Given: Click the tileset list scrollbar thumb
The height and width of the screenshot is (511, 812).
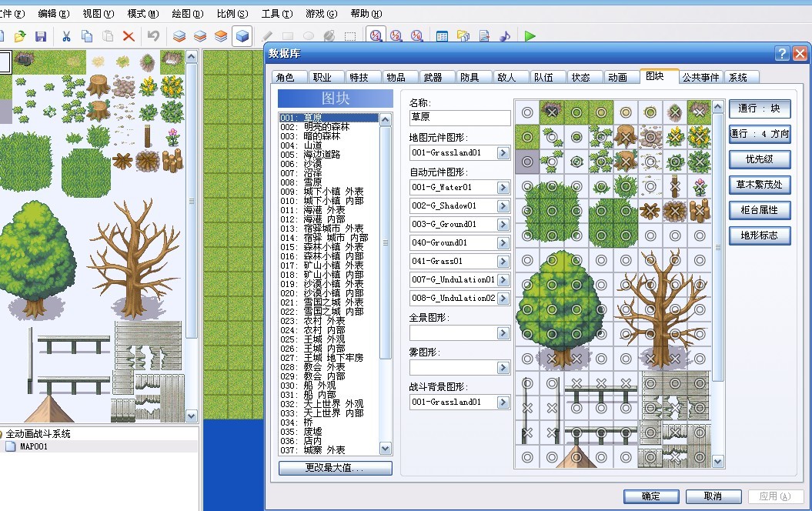Looking at the screenshot, I should click(386, 243).
